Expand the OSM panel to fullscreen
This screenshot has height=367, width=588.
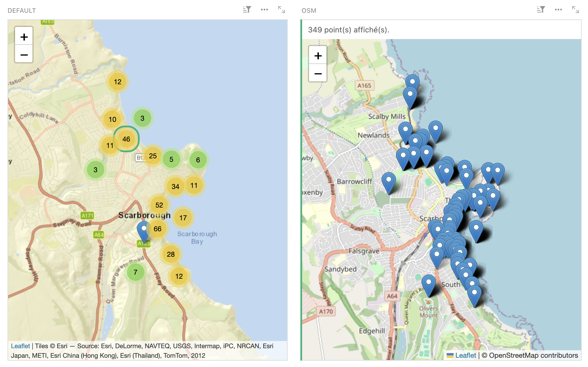576,10
